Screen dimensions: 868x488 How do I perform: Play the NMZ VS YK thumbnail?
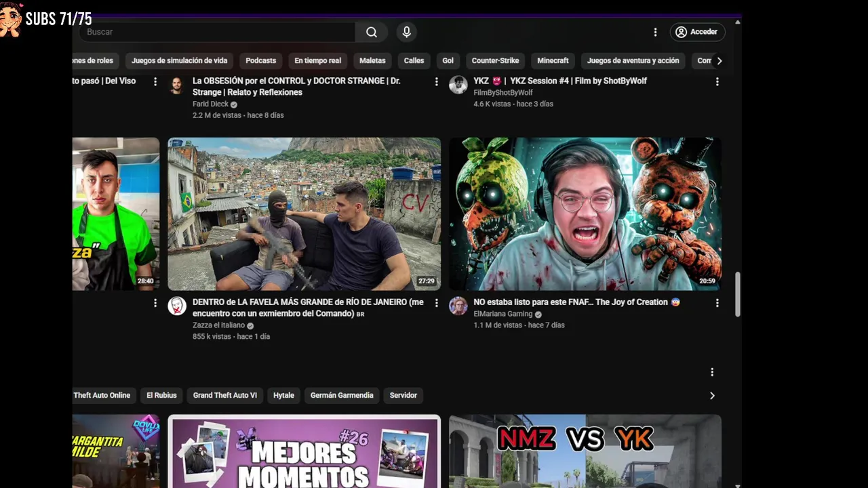585,451
